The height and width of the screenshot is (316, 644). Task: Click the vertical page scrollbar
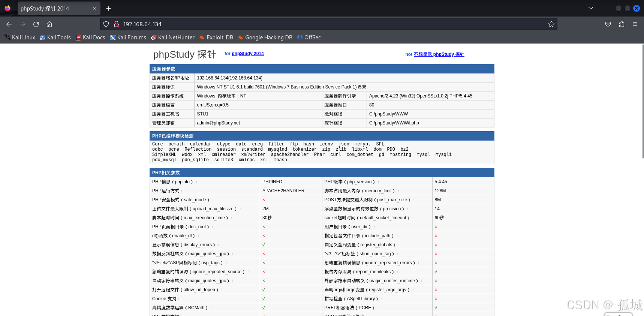(643, 101)
